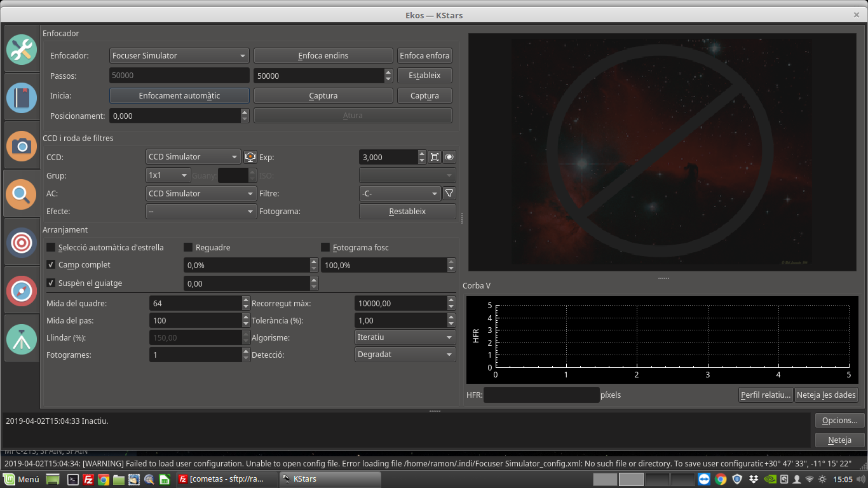Click the focus preview image of nebula
This screenshot has width=868, height=488.
click(x=662, y=152)
